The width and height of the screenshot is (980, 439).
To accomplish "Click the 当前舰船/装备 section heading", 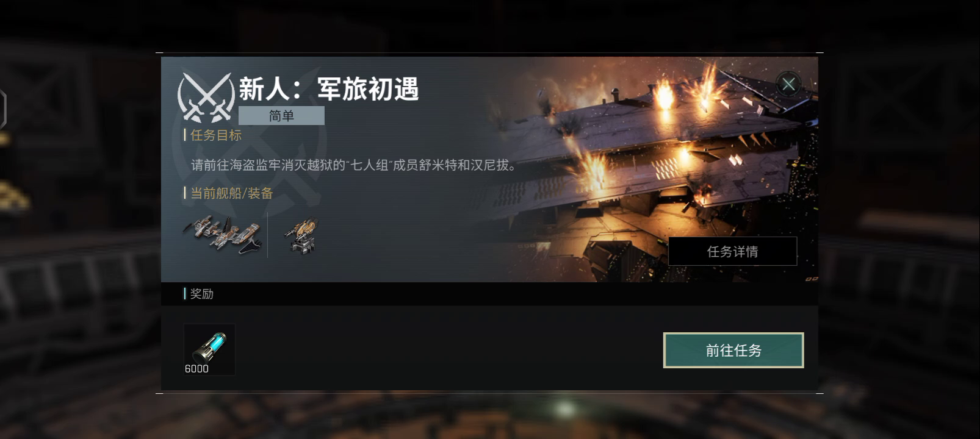I will pyautogui.click(x=231, y=193).
